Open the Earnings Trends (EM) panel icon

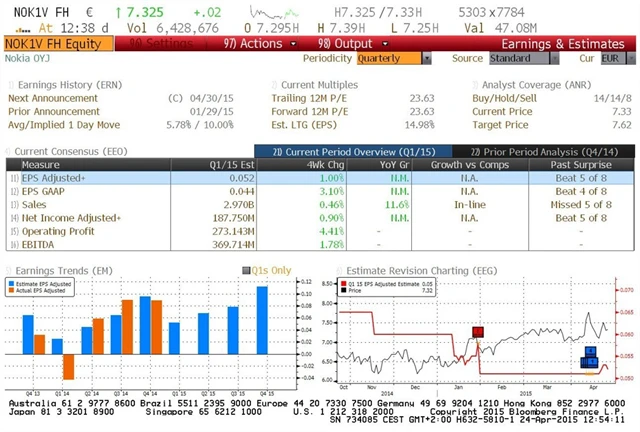tap(10, 270)
